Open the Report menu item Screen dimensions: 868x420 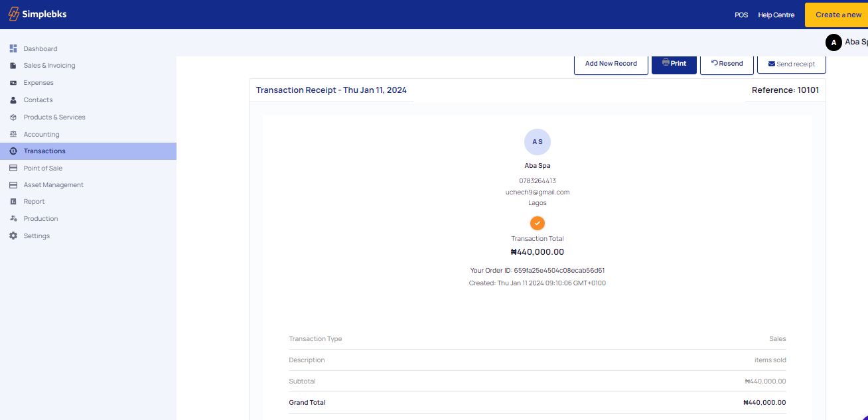coord(34,202)
